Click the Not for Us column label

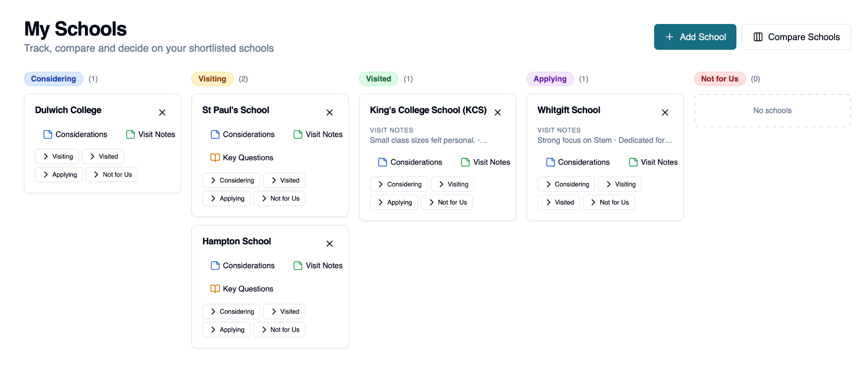click(720, 79)
